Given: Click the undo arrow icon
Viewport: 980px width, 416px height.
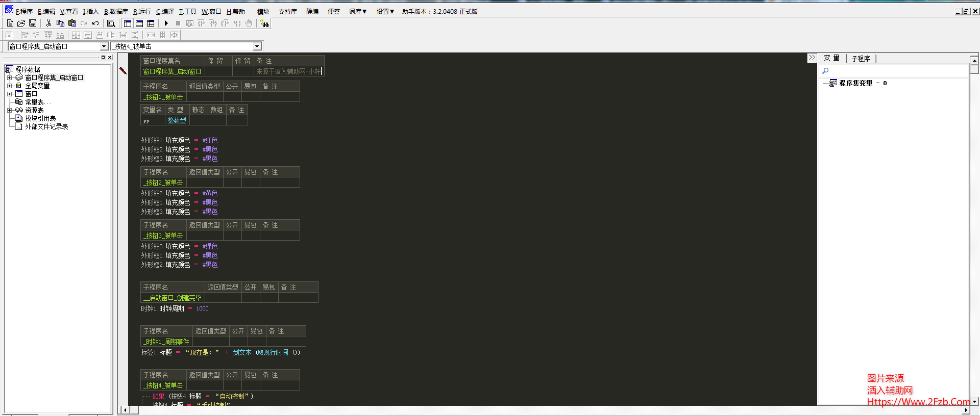Looking at the screenshot, I should pyautogui.click(x=95, y=23).
